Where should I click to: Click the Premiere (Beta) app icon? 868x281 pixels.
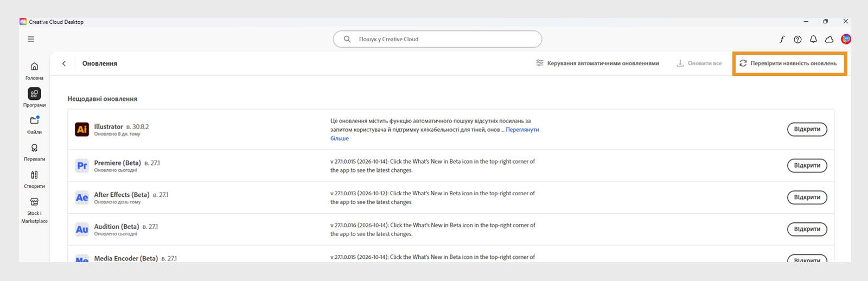[82, 165]
